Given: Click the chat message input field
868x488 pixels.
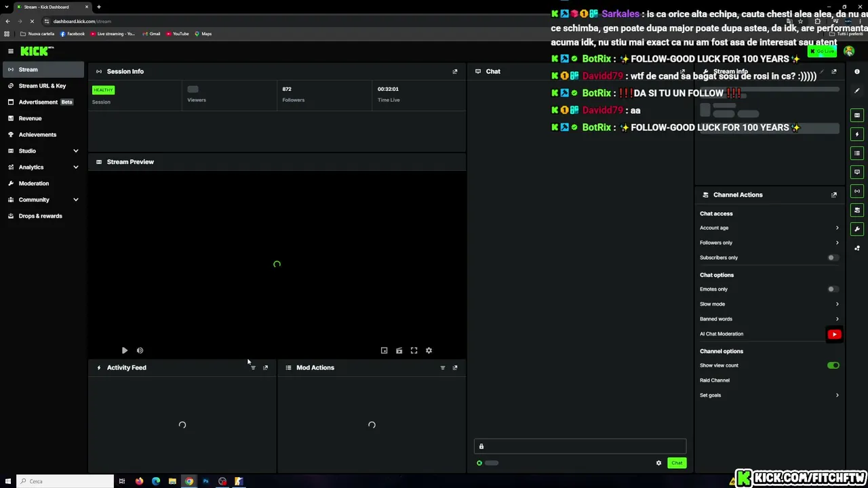Looking at the screenshot, I should pos(580,446).
